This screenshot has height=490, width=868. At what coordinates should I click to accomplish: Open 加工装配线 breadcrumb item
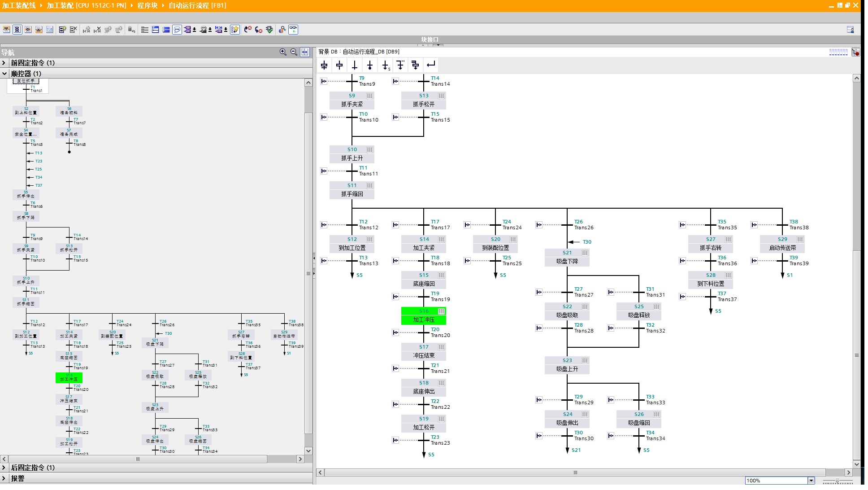click(19, 5)
